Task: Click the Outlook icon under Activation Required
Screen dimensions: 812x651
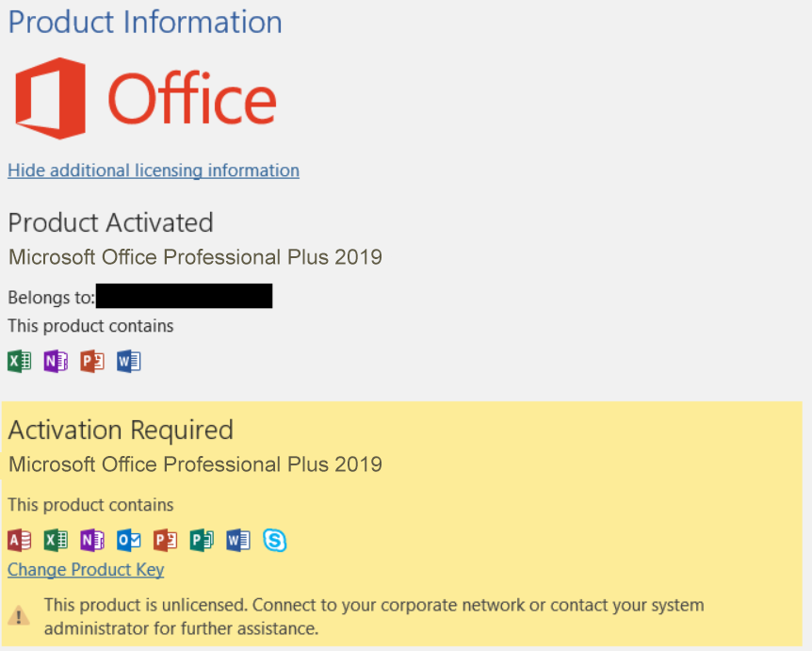Action: click(x=128, y=540)
